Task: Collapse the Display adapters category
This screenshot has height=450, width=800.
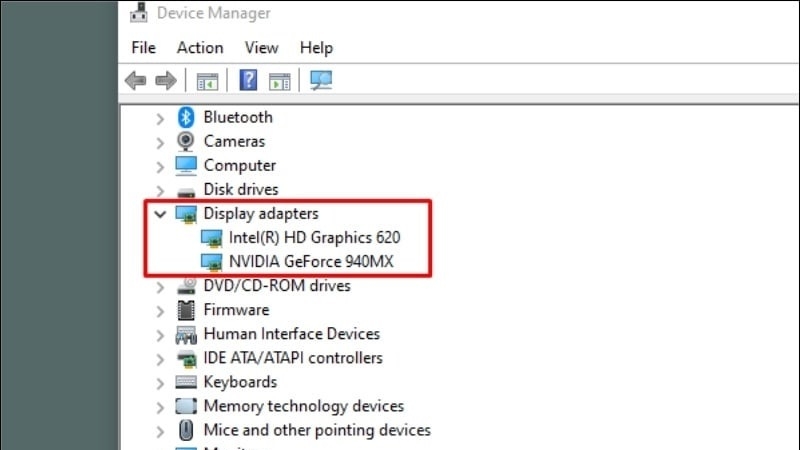Action: click(160, 214)
